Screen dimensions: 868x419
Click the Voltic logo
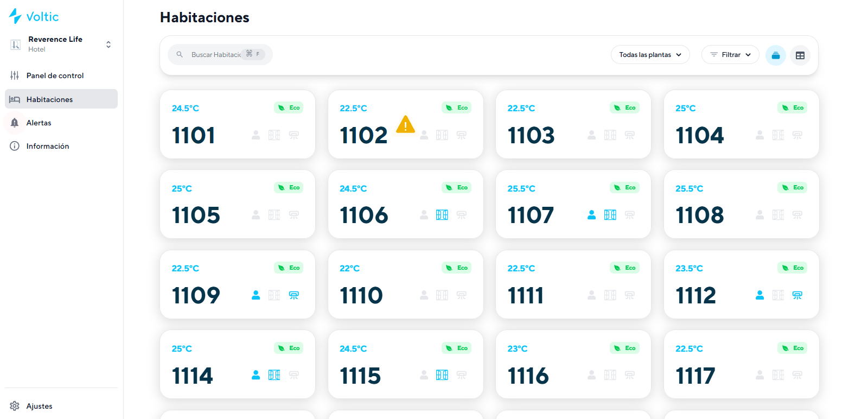[x=34, y=16]
